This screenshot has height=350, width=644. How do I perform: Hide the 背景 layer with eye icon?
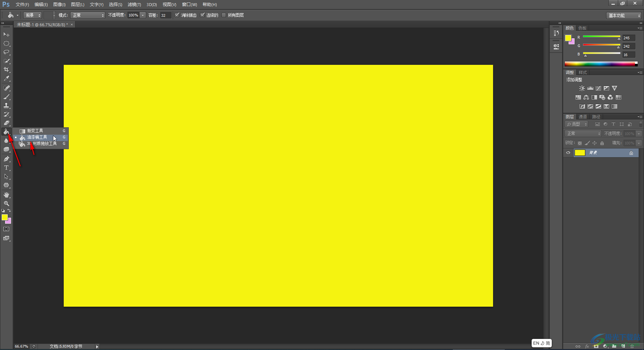click(x=568, y=153)
